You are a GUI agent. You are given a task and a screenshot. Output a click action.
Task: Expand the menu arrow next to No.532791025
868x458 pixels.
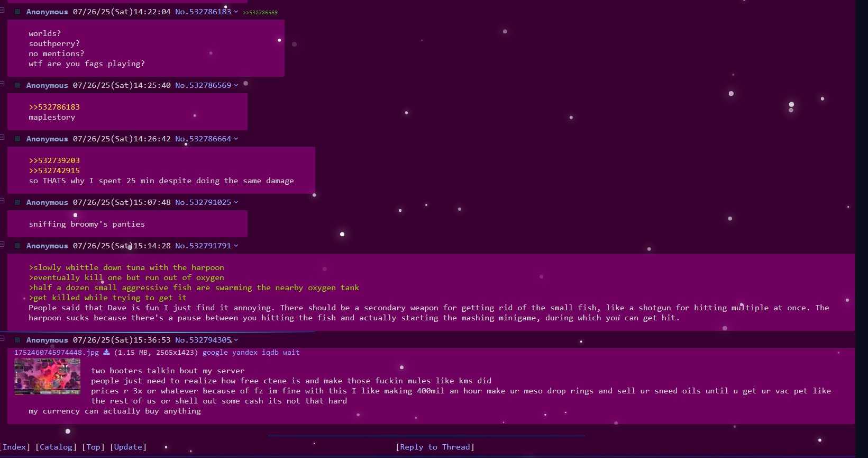tap(236, 202)
